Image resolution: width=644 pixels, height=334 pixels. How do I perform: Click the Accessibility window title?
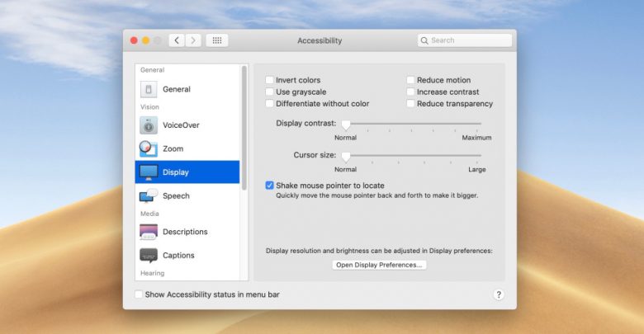[x=320, y=40]
